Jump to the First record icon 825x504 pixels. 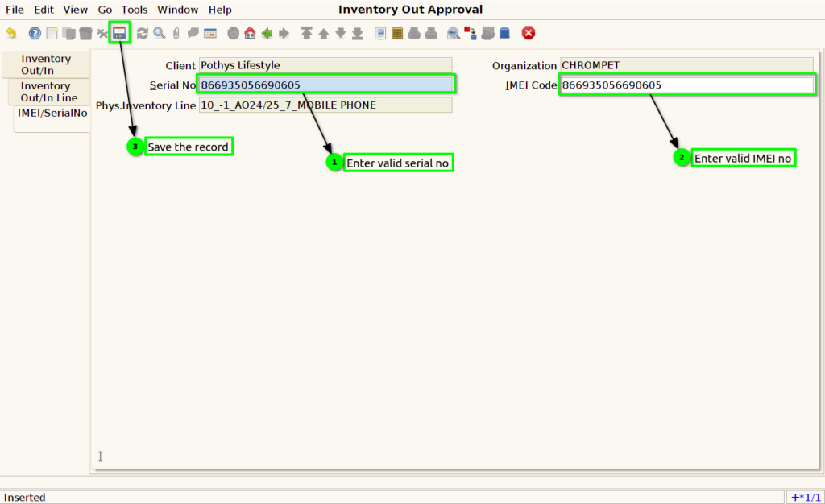306,33
